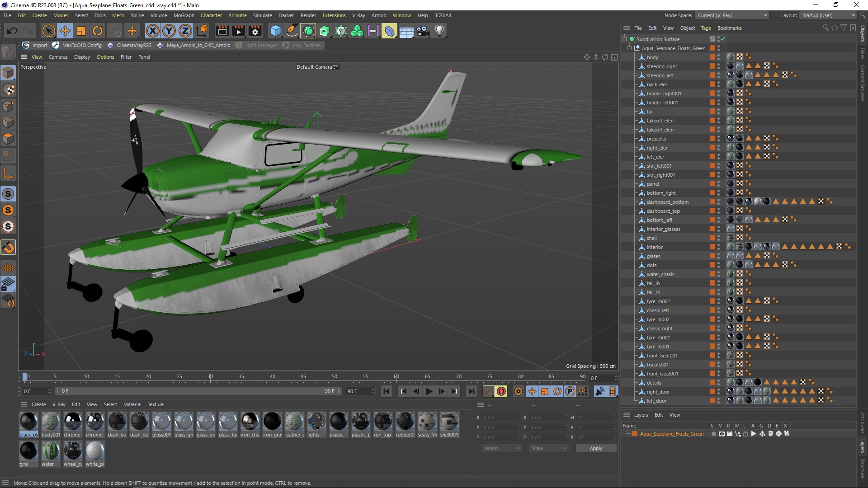Screen dimensions: 868x488
Task: Click the Apply button
Action: 595,448
